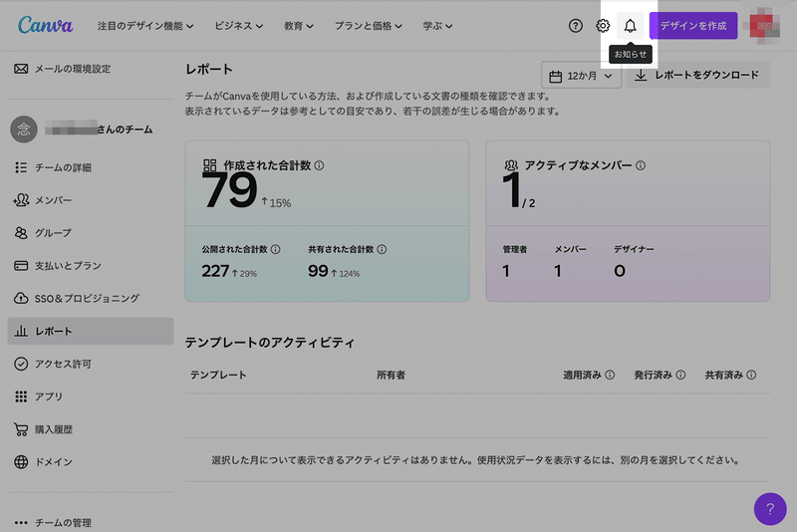
Task: Click the 227 published total value
Action: pos(215,271)
